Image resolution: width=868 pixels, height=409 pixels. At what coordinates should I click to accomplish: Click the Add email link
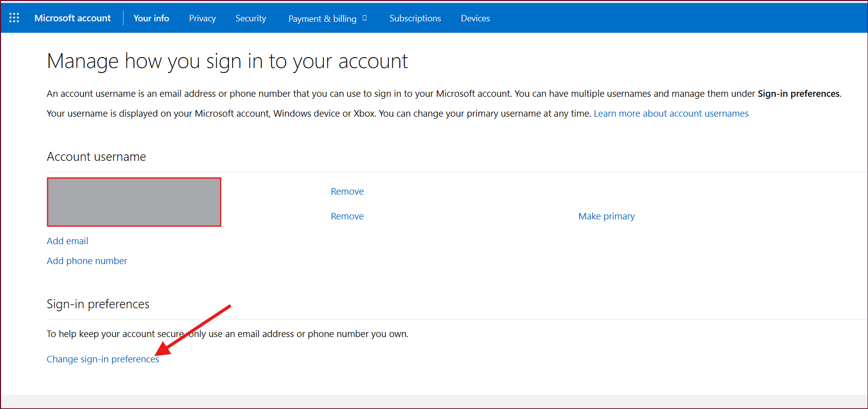click(67, 241)
